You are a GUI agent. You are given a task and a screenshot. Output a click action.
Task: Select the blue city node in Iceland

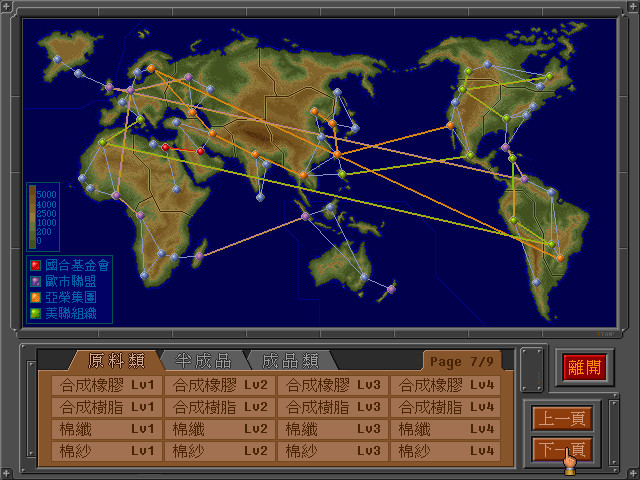tap(78, 73)
